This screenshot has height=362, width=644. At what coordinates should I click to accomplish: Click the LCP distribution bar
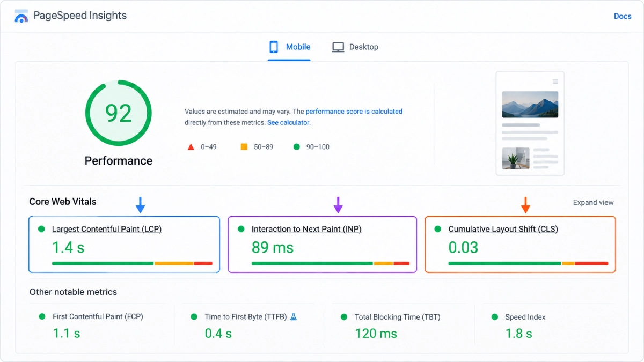click(x=132, y=263)
